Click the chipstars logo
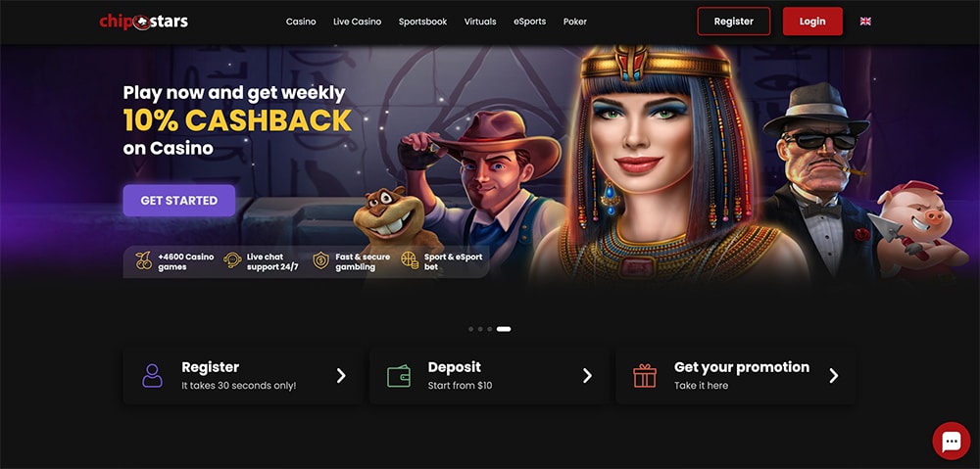Viewport: 980px width, 469px height. 144,22
